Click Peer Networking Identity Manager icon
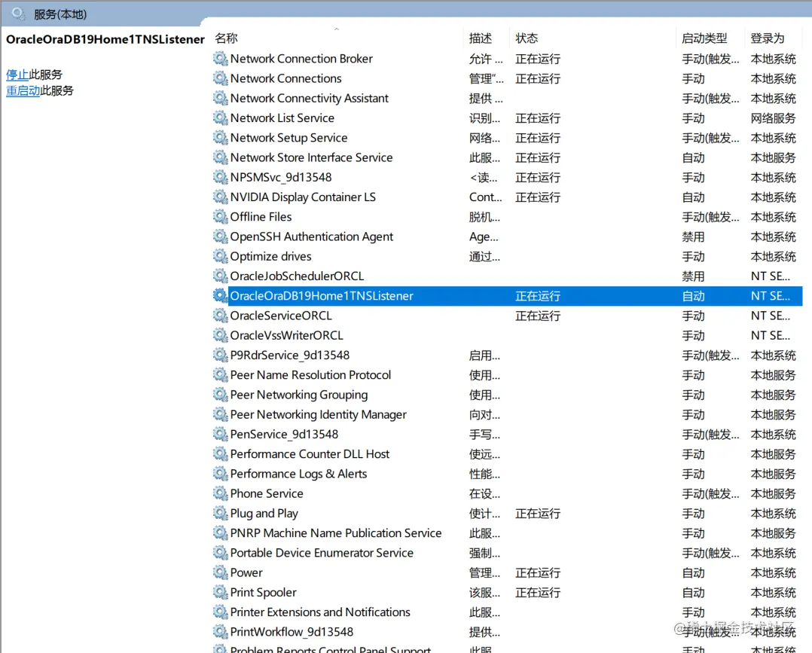This screenshot has width=812, height=653. (220, 414)
